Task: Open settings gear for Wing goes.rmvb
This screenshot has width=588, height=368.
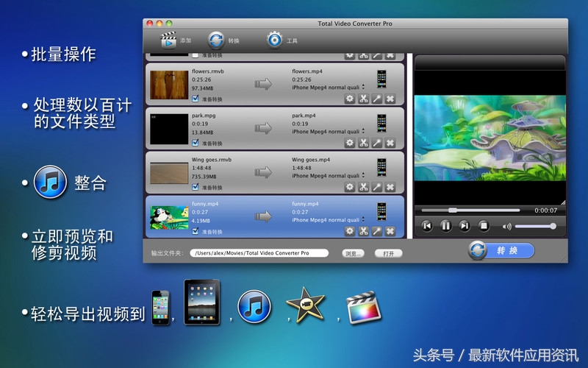Action: click(350, 187)
